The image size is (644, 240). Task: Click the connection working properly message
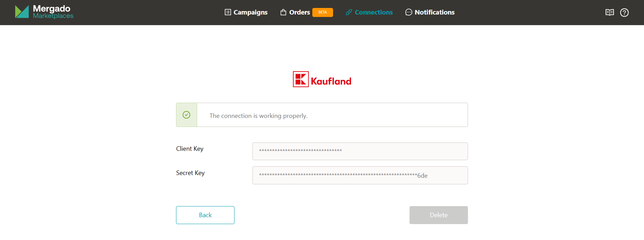pos(258,116)
